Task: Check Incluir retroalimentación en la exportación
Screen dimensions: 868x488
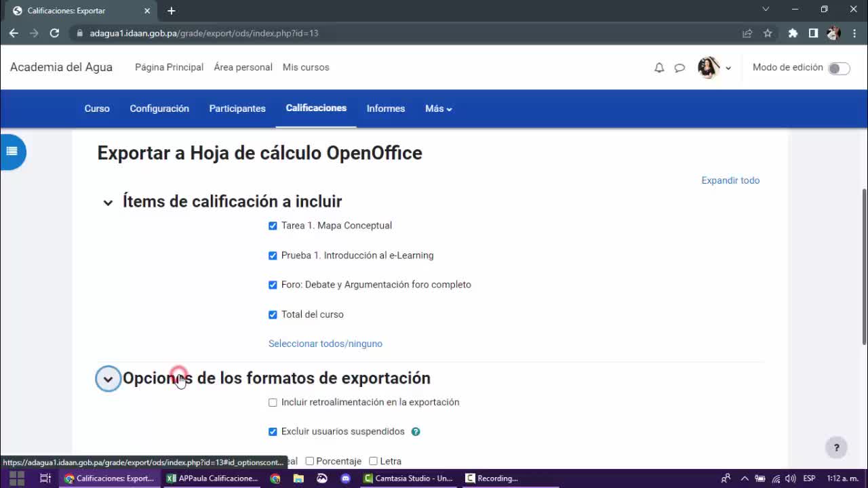Action: click(273, 403)
